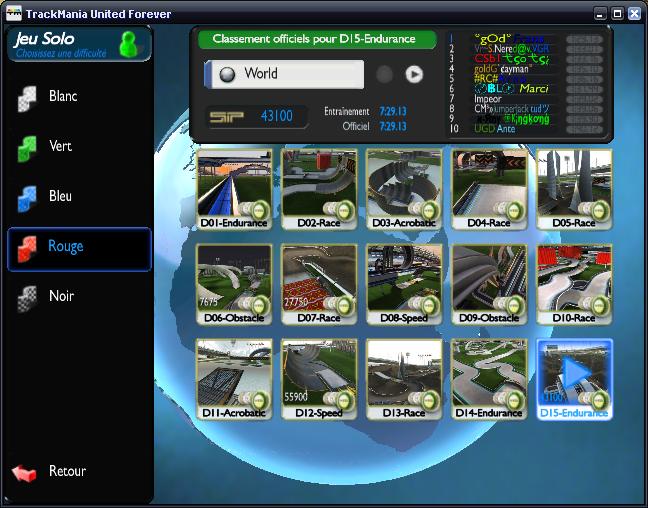Select the D12-Speed track tile
This screenshot has width=648, height=508.
click(318, 377)
